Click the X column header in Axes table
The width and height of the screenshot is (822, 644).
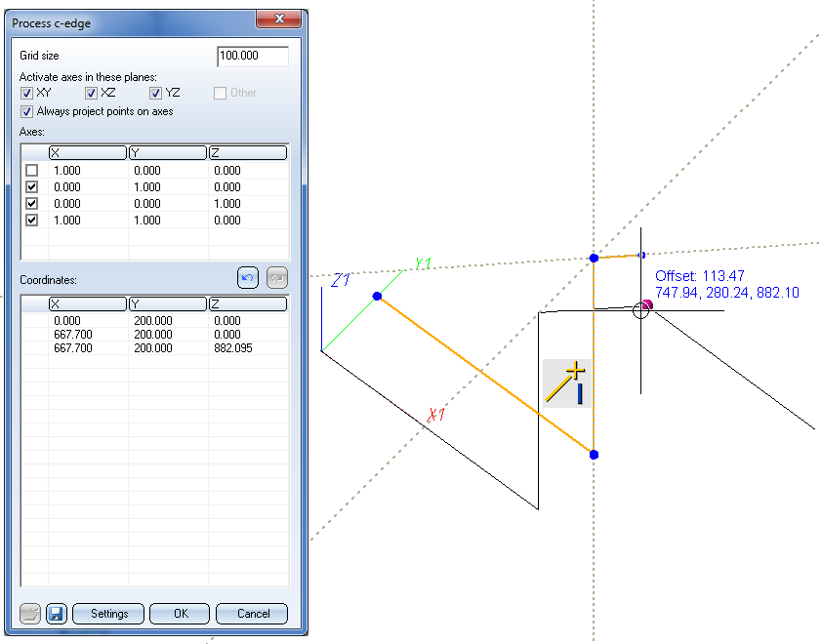point(88,152)
